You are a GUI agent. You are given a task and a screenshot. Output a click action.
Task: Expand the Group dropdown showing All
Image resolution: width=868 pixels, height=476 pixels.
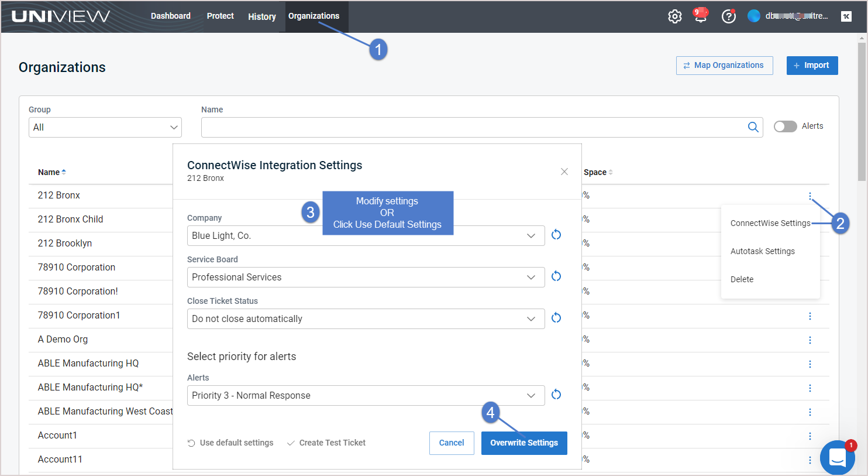tap(105, 127)
